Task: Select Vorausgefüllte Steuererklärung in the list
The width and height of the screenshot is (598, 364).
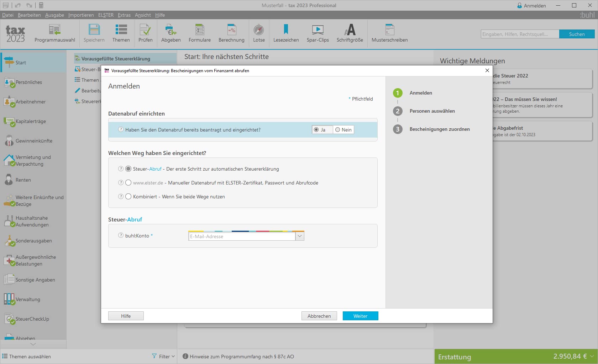Action: click(125, 59)
